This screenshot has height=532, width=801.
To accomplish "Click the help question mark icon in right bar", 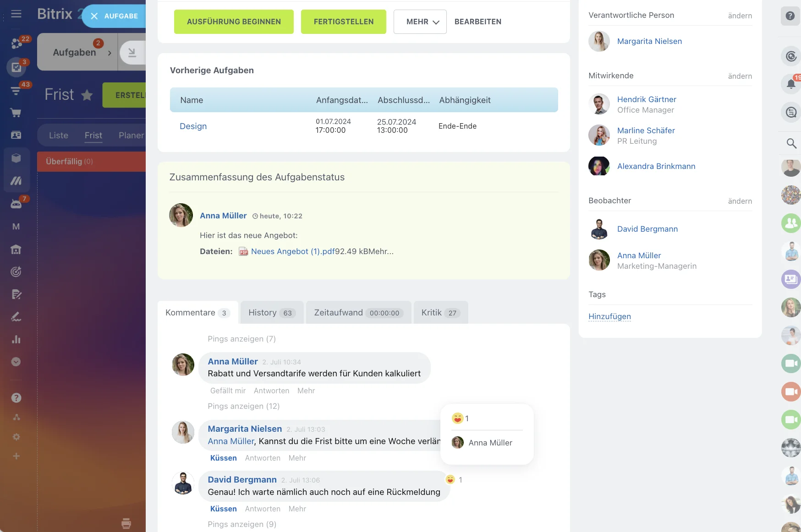I will pos(790,16).
